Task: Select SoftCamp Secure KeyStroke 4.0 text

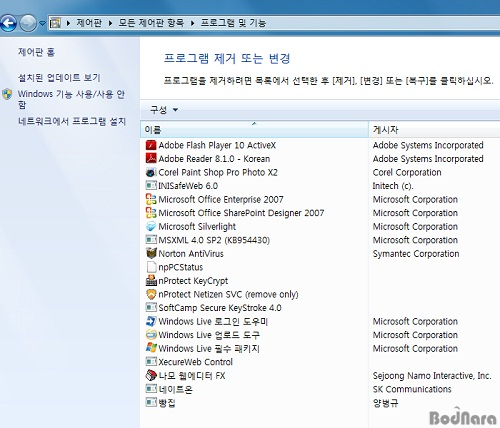Action: (x=220, y=308)
